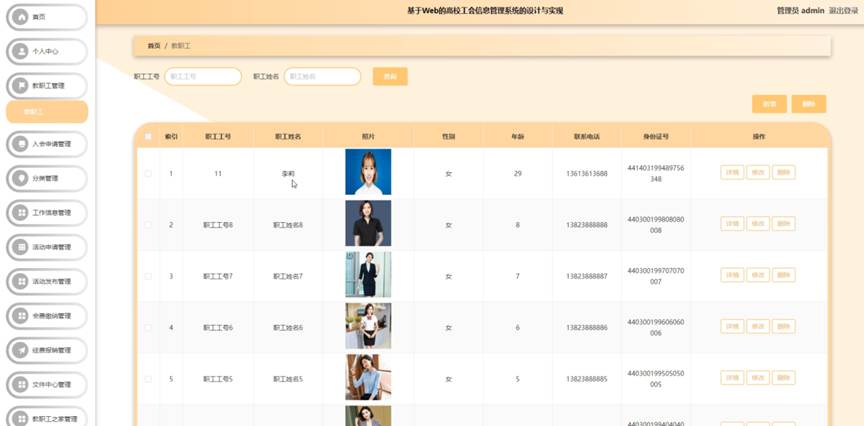Tick the checkbox for row 职工姓名7
This screenshot has height=426, width=864.
(x=148, y=276)
